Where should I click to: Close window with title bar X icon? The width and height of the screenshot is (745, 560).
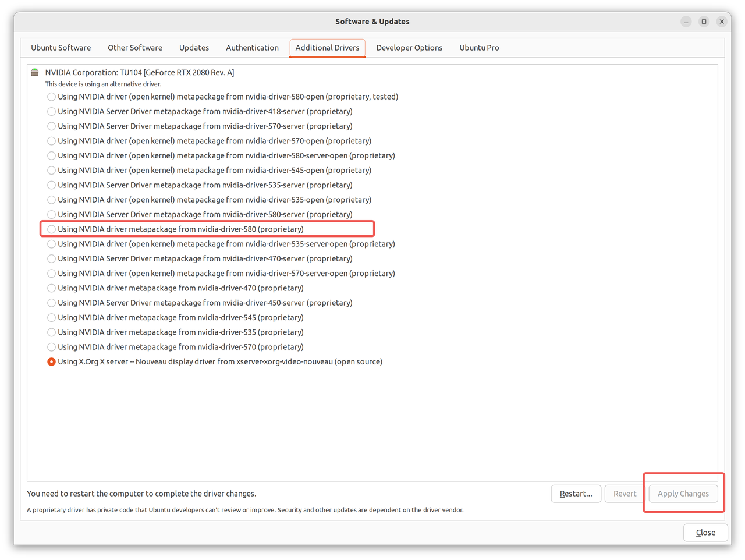[x=722, y=22]
